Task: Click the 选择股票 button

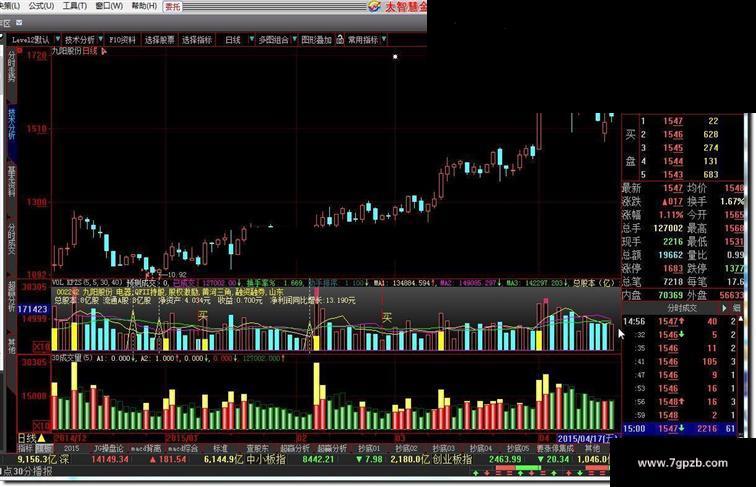Action: 159,40
